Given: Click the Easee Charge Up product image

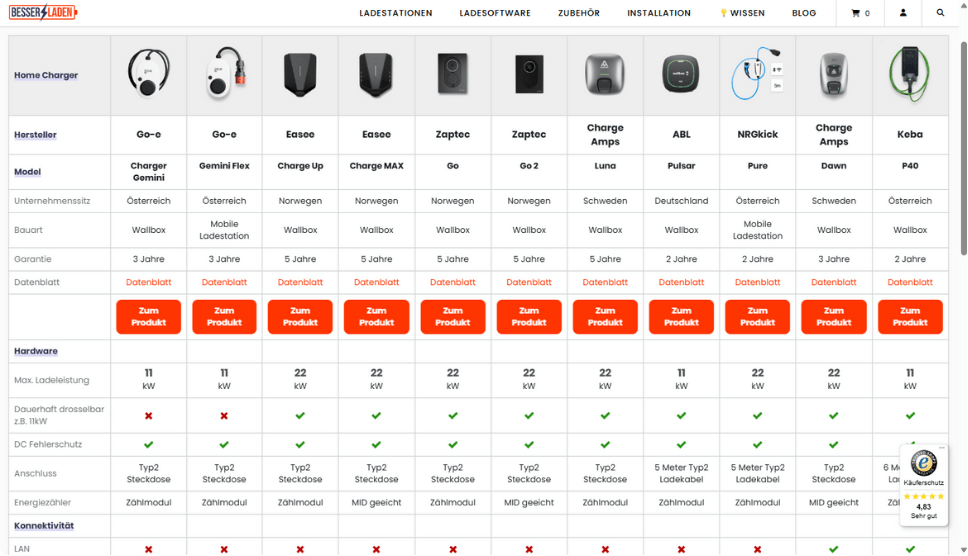Looking at the screenshot, I should point(300,75).
